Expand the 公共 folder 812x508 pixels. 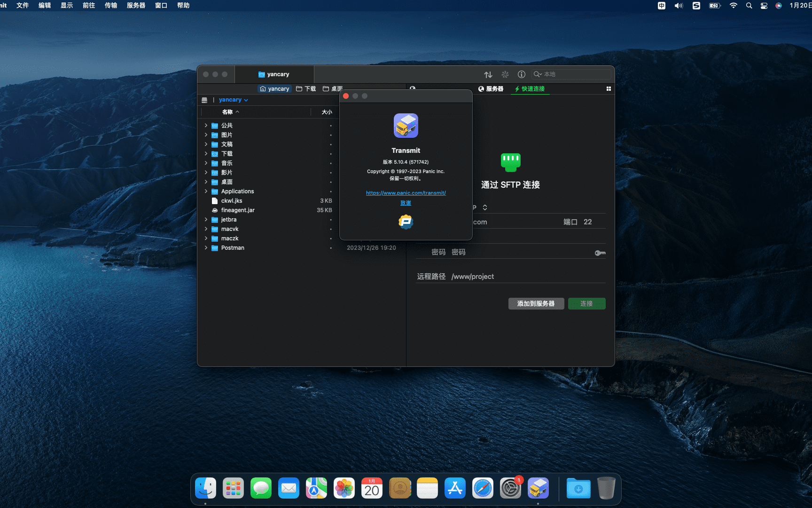[206, 126]
